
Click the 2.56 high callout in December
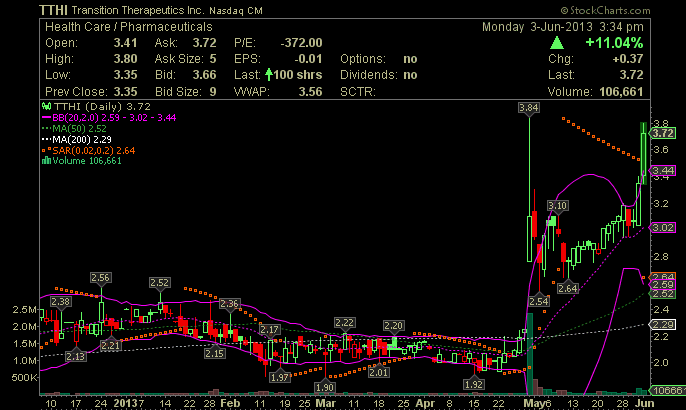[x=100, y=278]
